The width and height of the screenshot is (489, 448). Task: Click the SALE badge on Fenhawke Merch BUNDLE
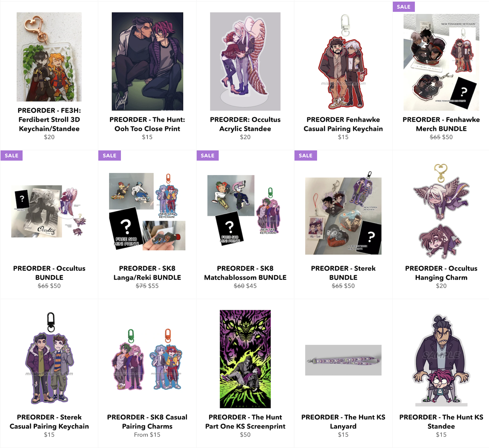(404, 7)
